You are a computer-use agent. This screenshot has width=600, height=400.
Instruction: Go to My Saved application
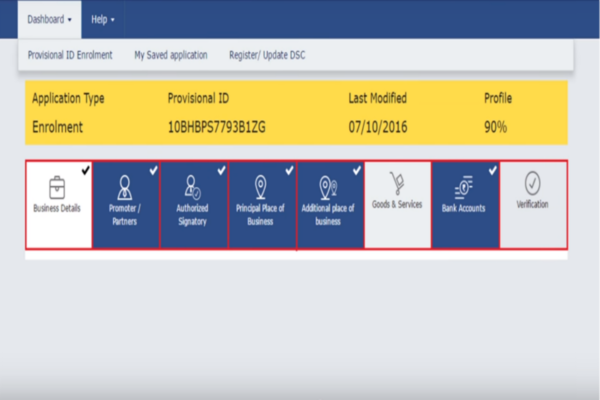point(170,55)
